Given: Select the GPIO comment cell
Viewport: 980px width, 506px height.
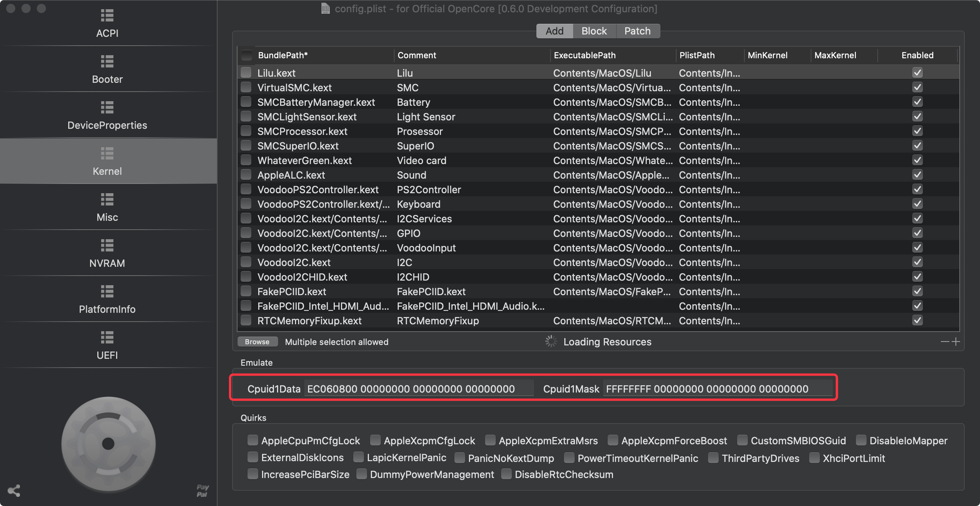Looking at the screenshot, I should click(408, 233).
